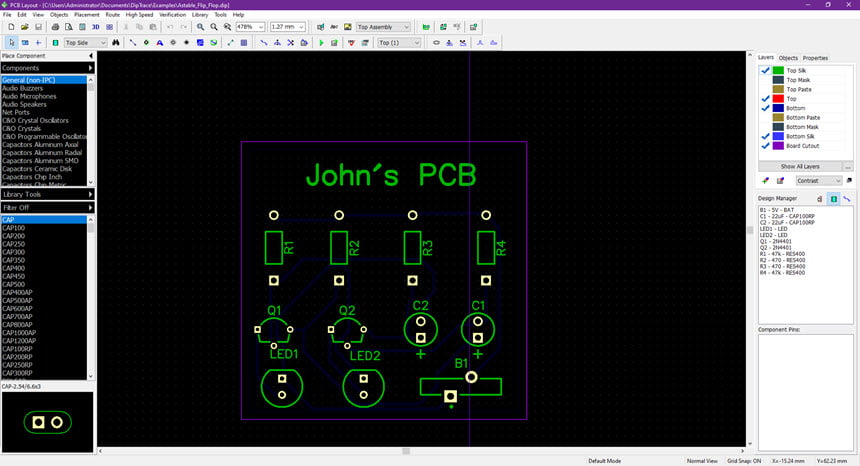This screenshot has width=860, height=466.
Task: Open the Placement menu
Action: (87, 15)
